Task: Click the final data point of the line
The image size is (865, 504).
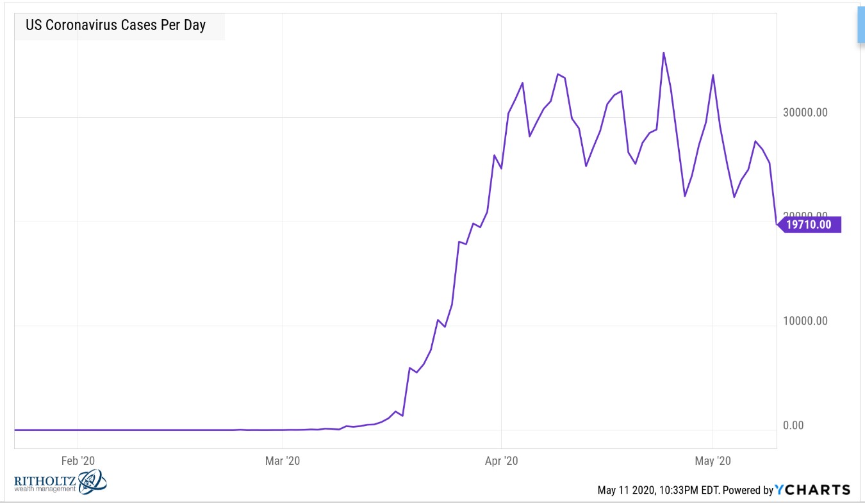Action: coord(776,224)
